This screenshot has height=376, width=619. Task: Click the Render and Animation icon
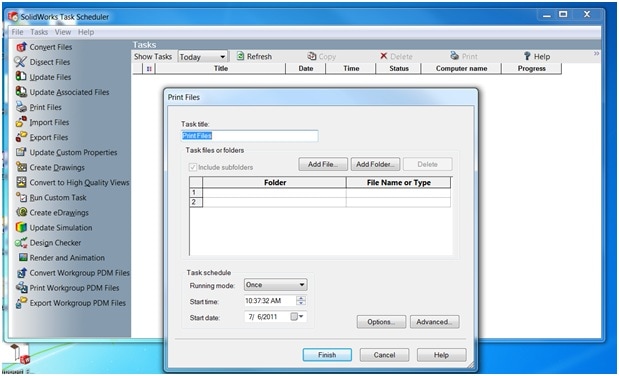pyautogui.click(x=23, y=258)
